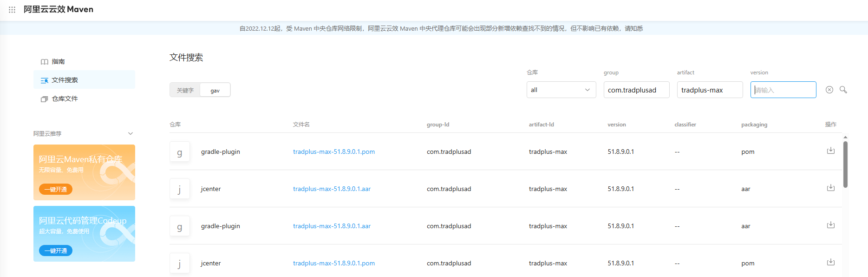Open 指南 in the sidebar
The width and height of the screenshot is (868, 277).
click(x=84, y=61)
